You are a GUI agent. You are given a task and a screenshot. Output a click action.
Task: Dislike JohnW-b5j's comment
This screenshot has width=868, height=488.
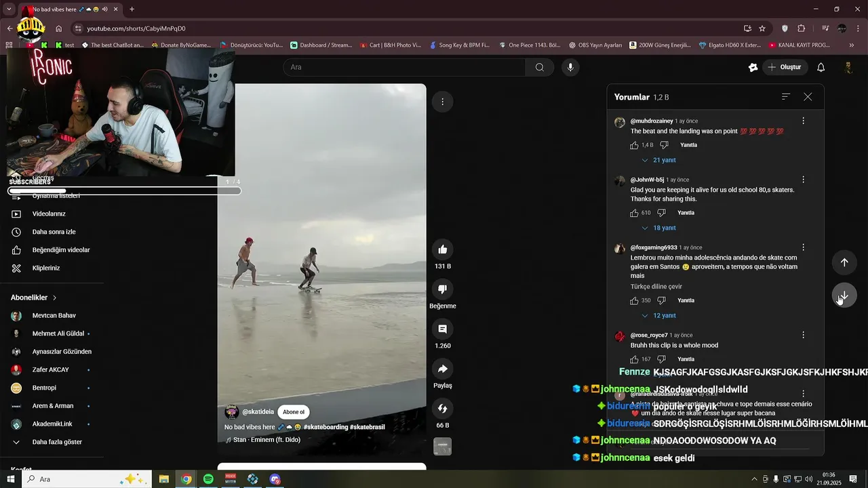(x=661, y=213)
